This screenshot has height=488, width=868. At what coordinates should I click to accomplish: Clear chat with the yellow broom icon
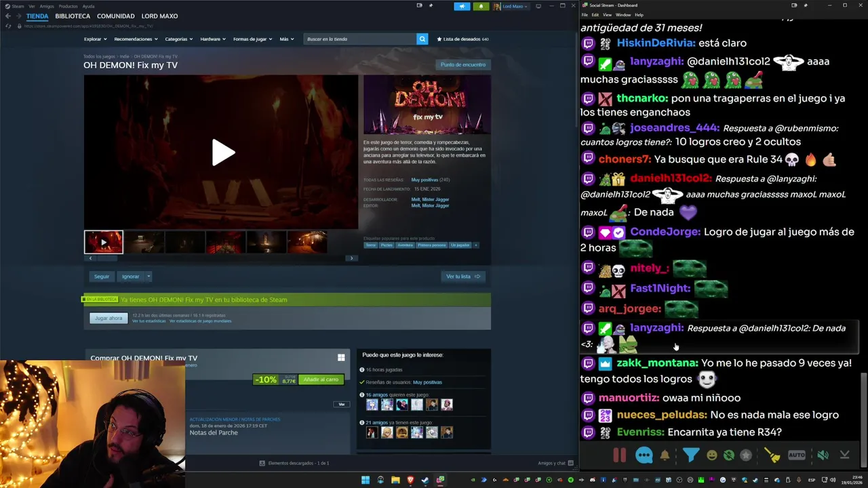pyautogui.click(x=772, y=455)
